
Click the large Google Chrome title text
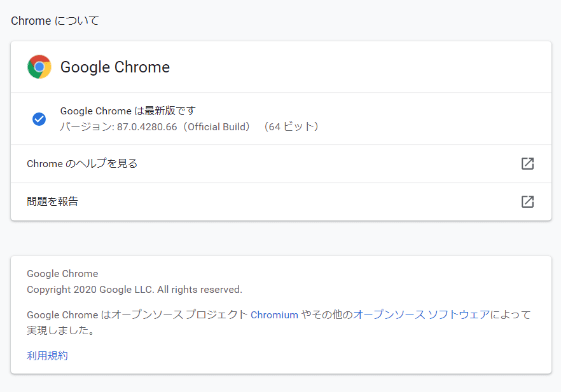pos(115,67)
